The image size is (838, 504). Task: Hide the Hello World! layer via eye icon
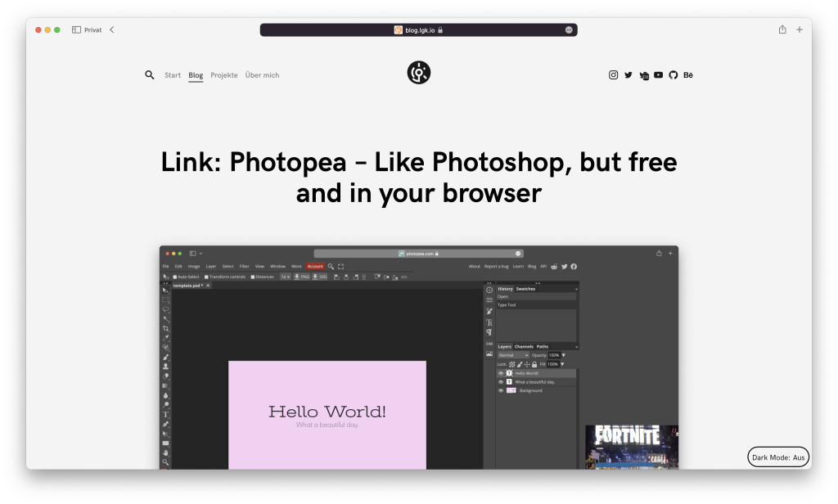(501, 373)
